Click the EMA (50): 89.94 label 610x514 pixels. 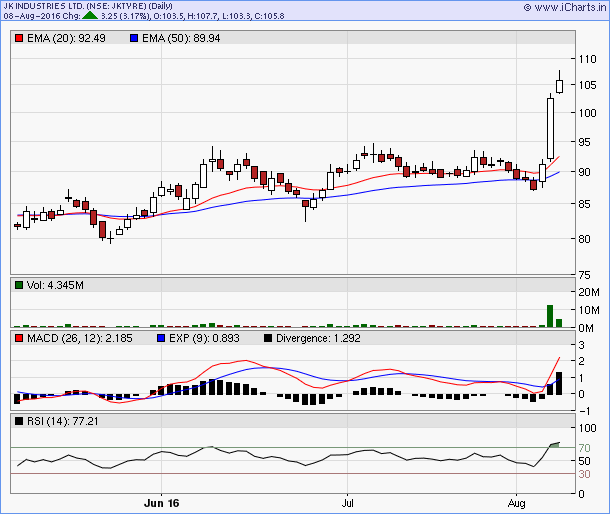181,38
